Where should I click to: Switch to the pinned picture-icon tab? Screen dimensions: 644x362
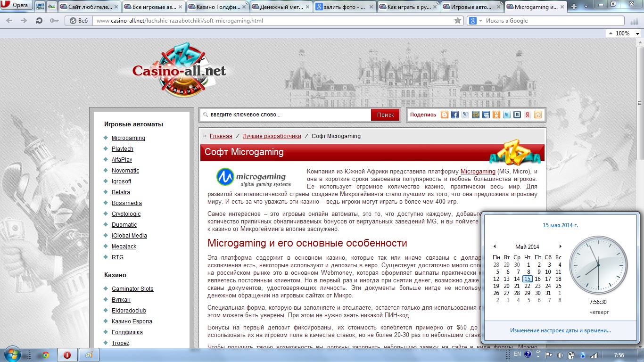point(52,7)
